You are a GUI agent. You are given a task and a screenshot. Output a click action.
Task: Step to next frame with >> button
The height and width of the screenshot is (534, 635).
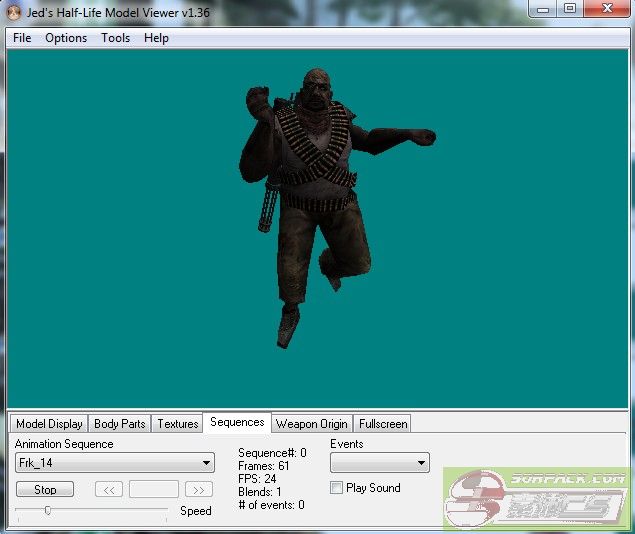coord(198,490)
